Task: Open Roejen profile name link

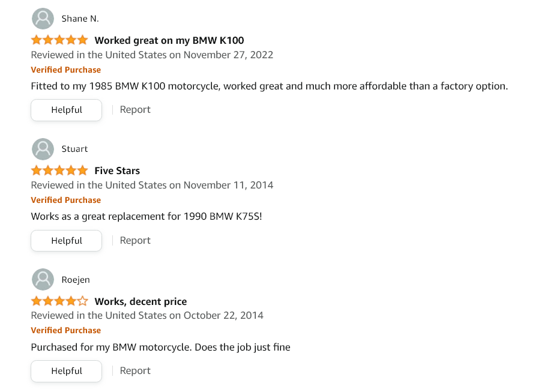Action: point(76,280)
